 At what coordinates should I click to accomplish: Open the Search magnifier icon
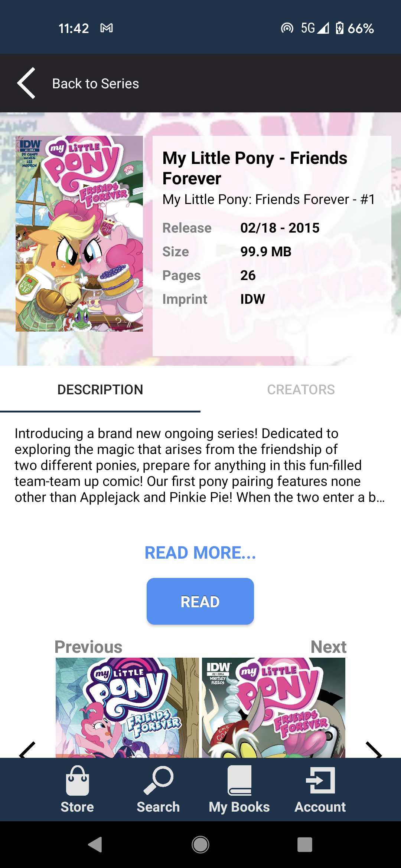(158, 780)
